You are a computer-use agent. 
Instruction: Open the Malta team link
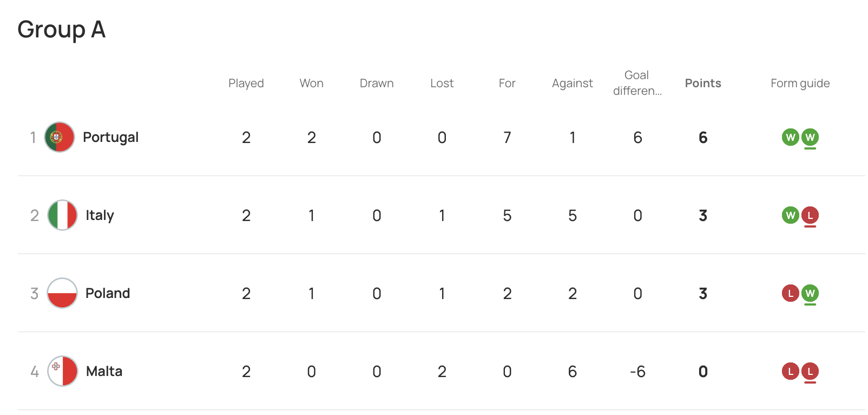click(104, 371)
